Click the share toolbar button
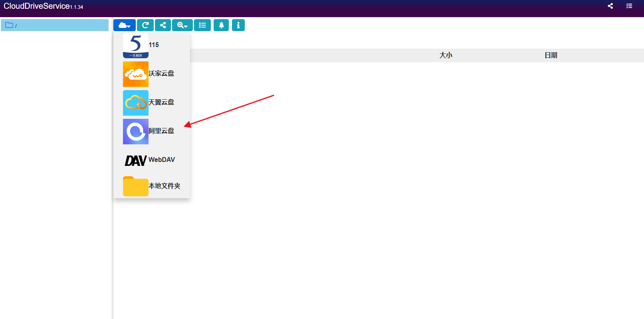The height and width of the screenshot is (319, 644). click(x=163, y=25)
